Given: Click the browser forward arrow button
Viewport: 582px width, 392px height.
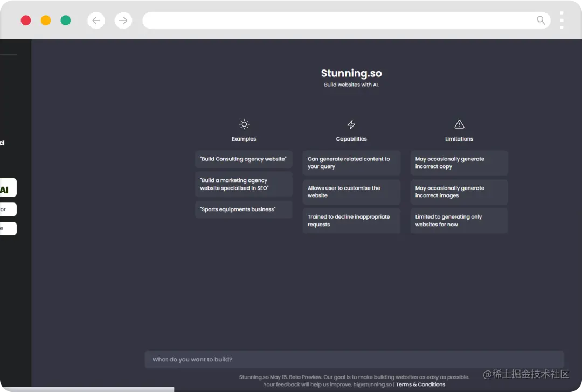Looking at the screenshot, I should (123, 20).
